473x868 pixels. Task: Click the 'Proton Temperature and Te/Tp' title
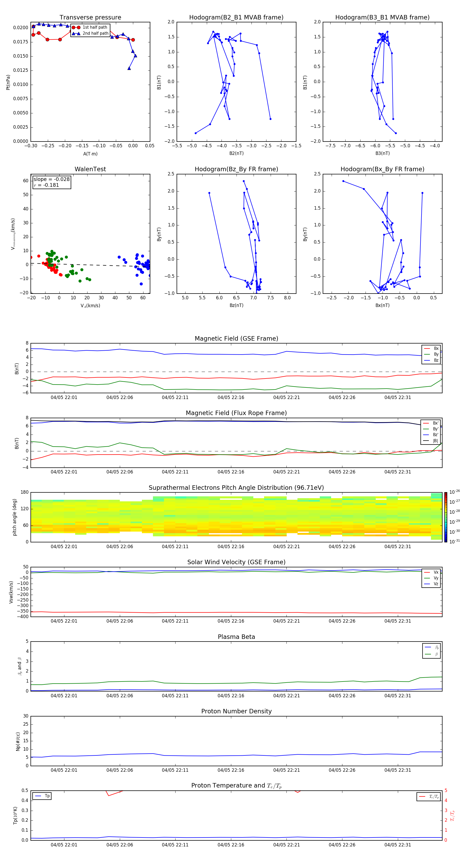pos(236,786)
